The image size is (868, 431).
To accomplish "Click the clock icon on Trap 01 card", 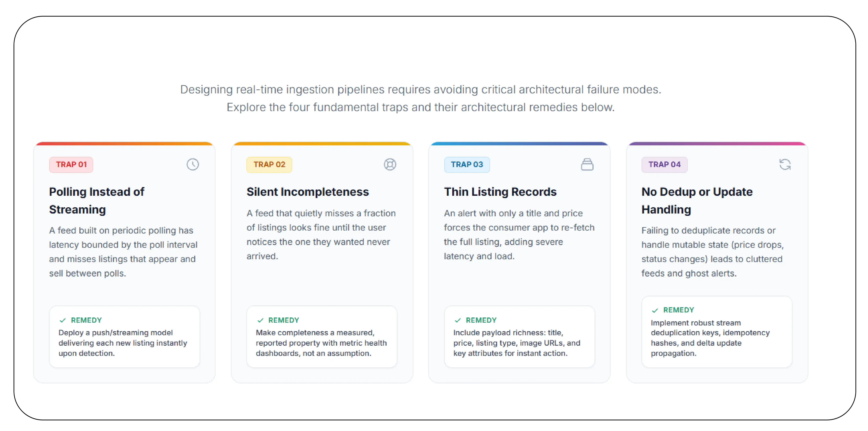I will click(193, 164).
